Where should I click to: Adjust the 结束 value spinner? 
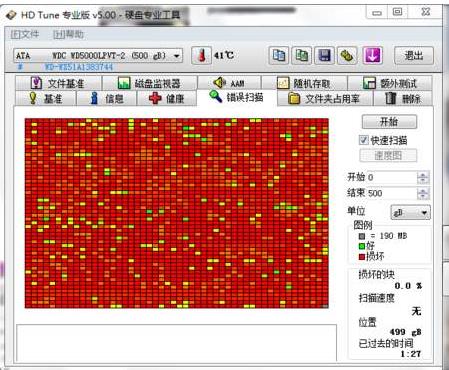click(423, 193)
